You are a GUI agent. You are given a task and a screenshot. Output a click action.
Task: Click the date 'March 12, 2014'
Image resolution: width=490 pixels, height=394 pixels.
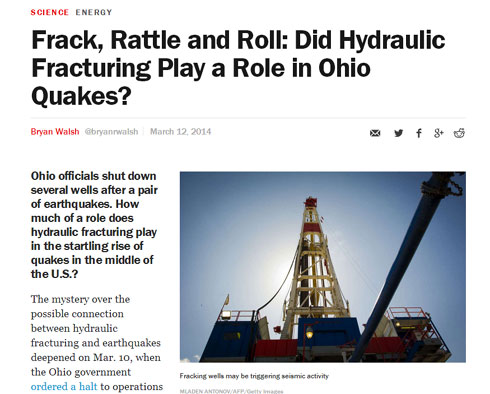point(180,132)
